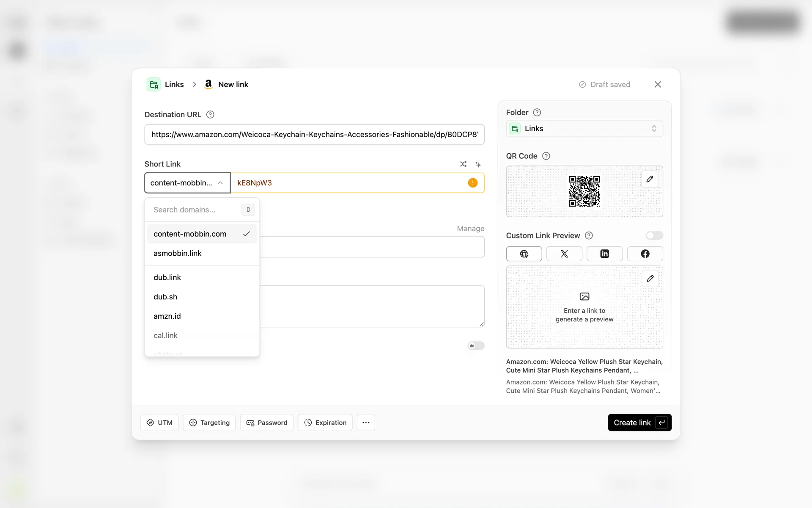This screenshot has width=812, height=508.
Task: Click the Destination URL help icon
Action: coord(210,115)
